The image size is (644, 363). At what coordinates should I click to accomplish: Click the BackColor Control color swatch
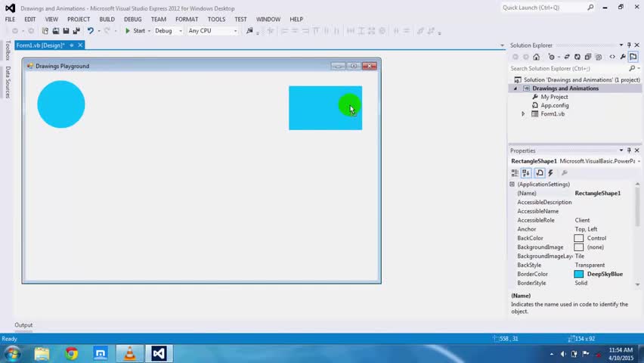579,238
